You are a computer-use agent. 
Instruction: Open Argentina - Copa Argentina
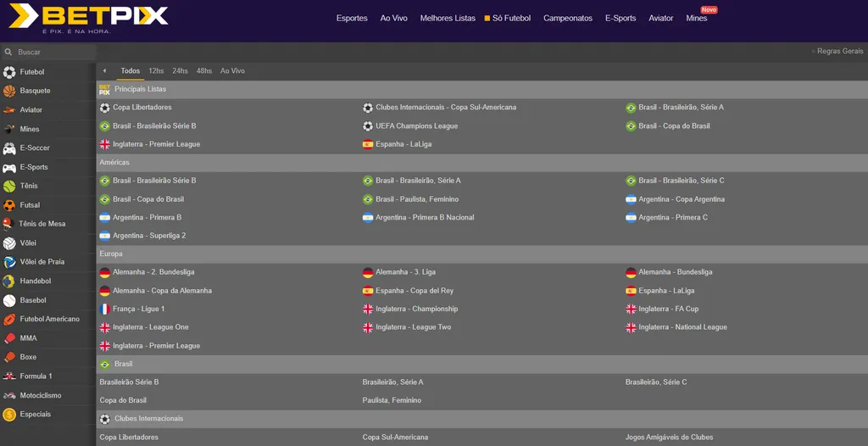682,199
